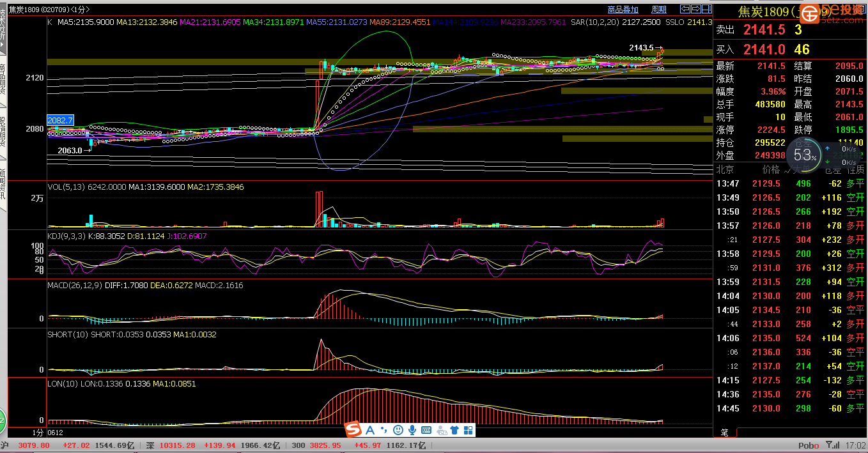Click the Pobo label in status bar
Image resolution: width=868 pixels, height=453 pixels.
pos(809,445)
